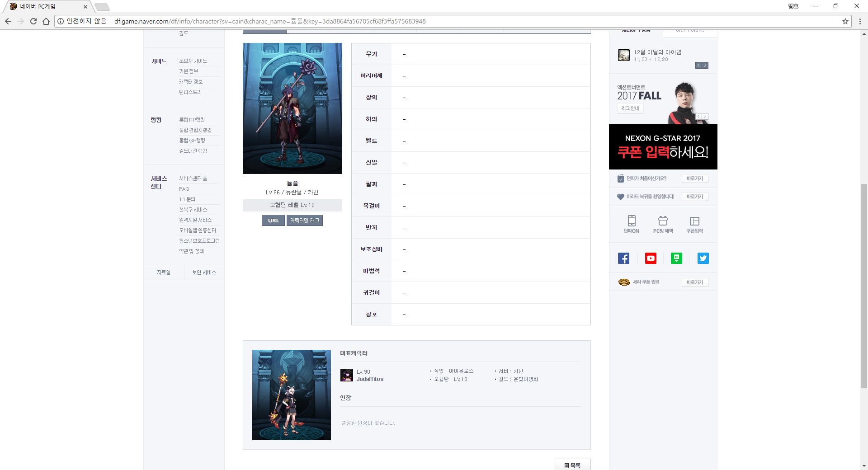Click 리그 안내 button on banner

coord(630,108)
